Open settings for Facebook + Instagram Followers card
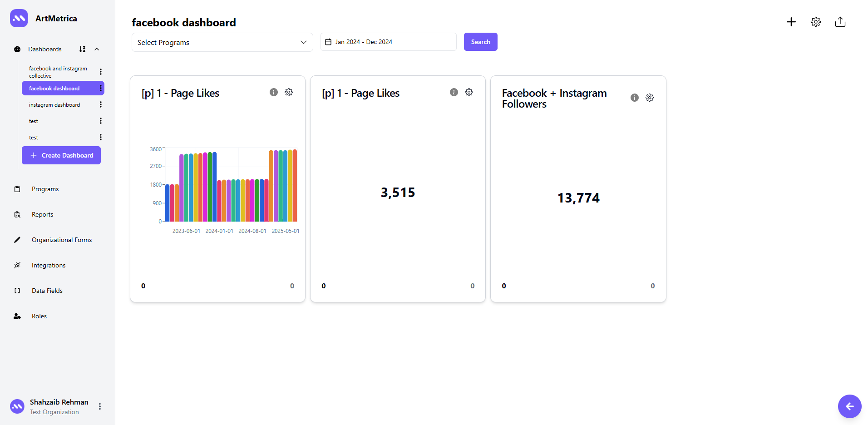868x425 pixels. (650, 98)
